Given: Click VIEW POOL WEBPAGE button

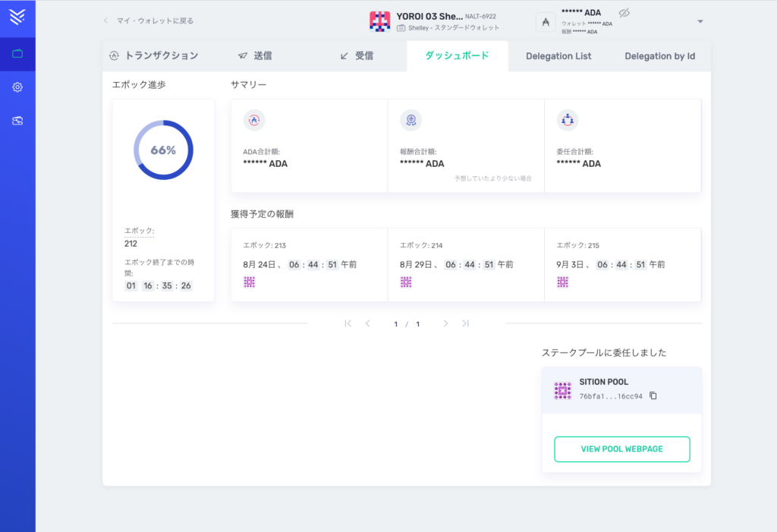Looking at the screenshot, I should pyautogui.click(x=621, y=449).
